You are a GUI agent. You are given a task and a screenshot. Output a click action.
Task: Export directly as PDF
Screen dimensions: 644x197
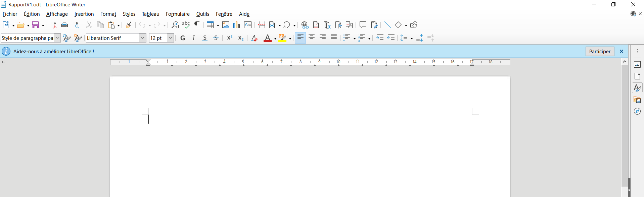click(x=53, y=25)
